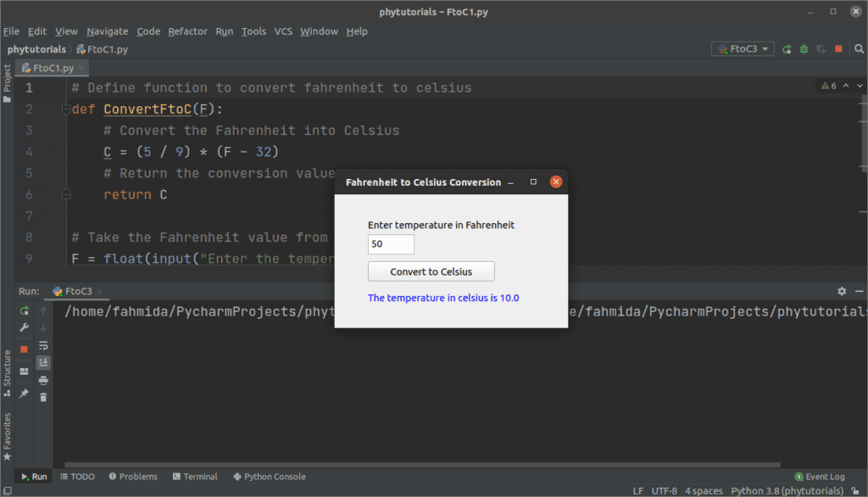Image resolution: width=868 pixels, height=497 pixels.
Task: Open Search Everywhere magnifier icon
Action: 858,48
